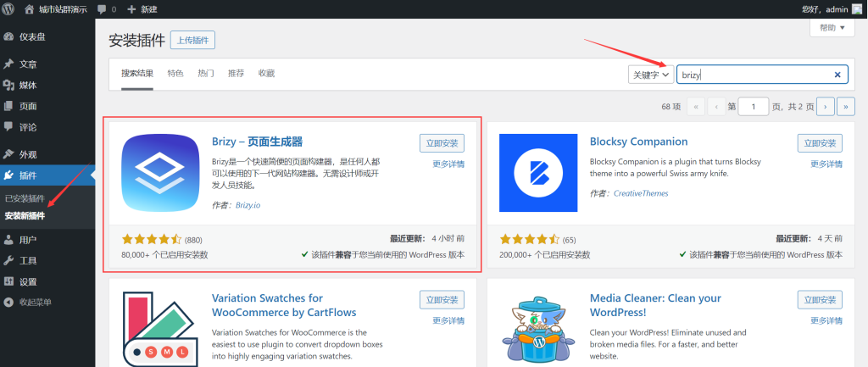Select 安装新插件 in the sidebar submenu
Image resolution: width=868 pixels, height=367 pixels.
[25, 215]
